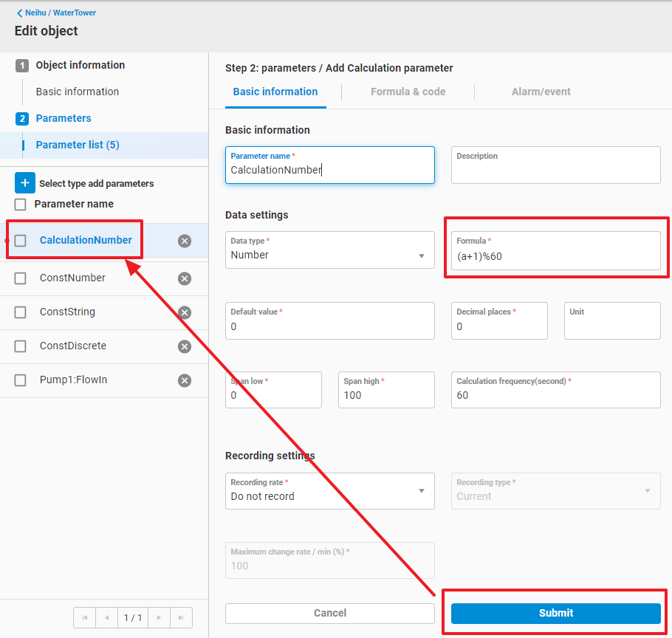The width and height of the screenshot is (672, 638).
Task: Go to next page in pagination
Action: 159,617
